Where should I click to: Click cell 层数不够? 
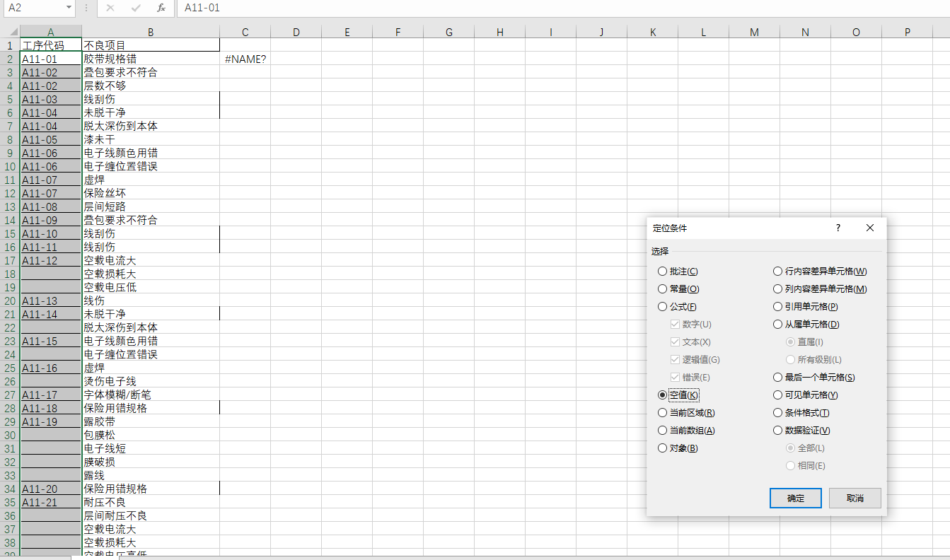pos(151,86)
